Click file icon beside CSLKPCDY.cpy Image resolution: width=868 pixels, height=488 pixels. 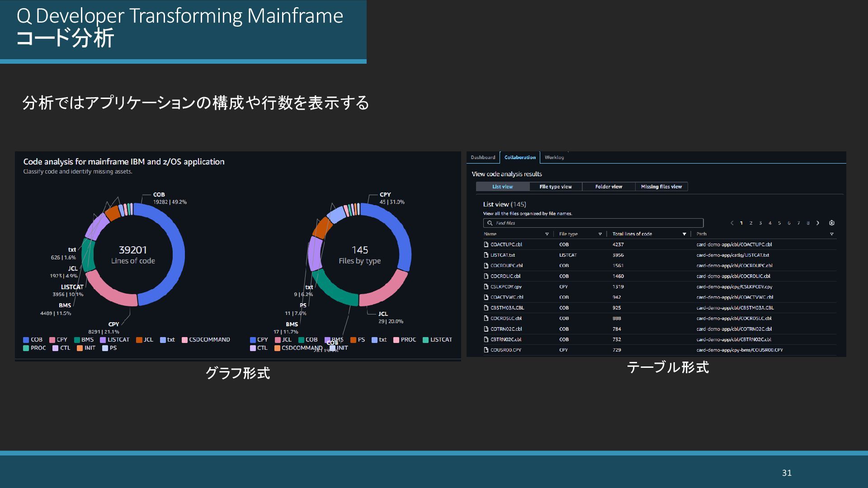pyautogui.click(x=486, y=286)
